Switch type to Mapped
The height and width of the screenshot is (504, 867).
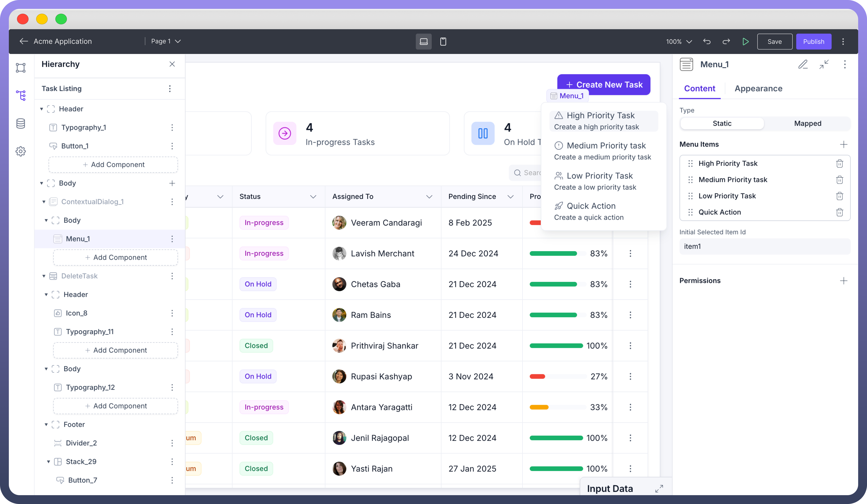click(x=808, y=123)
